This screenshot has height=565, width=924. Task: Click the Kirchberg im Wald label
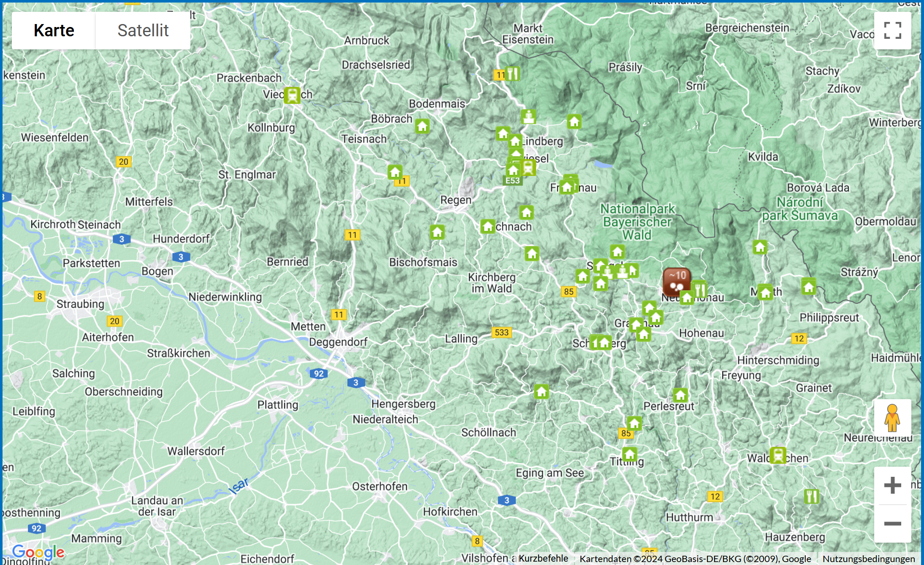click(492, 283)
